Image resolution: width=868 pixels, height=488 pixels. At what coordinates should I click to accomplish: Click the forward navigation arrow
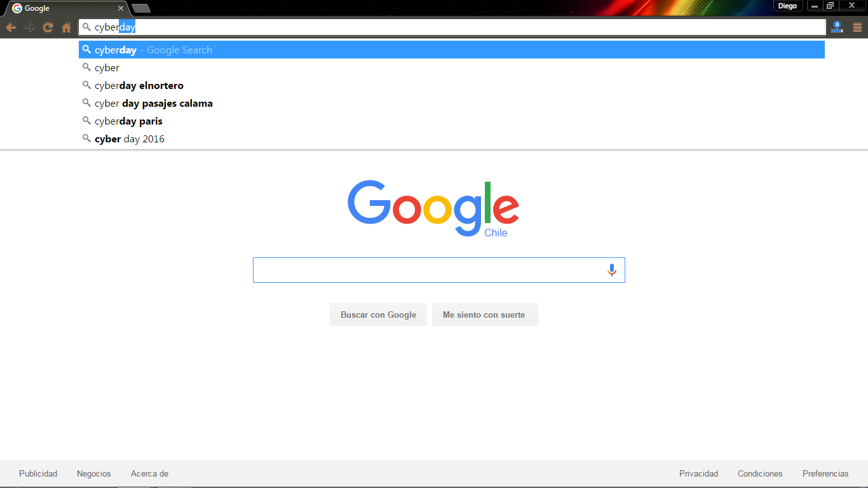click(x=29, y=27)
